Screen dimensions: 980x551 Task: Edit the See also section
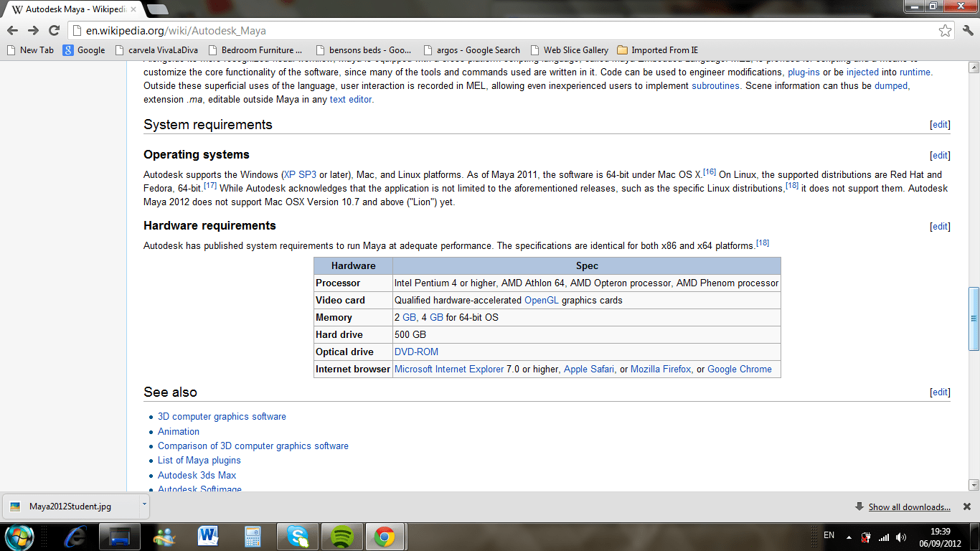click(x=940, y=392)
